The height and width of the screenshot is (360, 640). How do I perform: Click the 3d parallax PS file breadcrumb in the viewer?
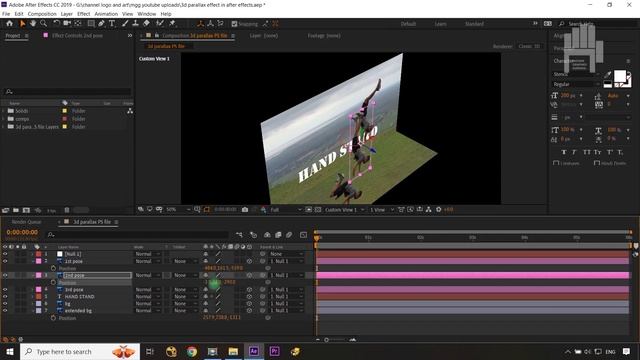[166, 46]
